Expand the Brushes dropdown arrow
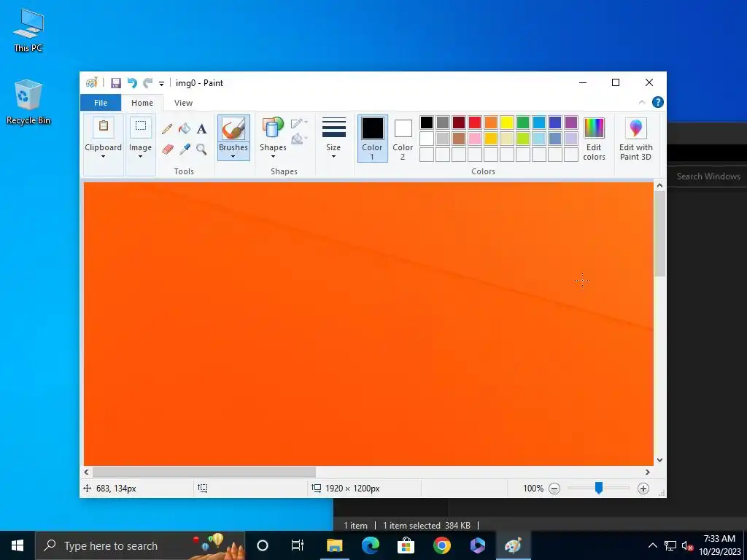Screen dimensions: 747x560 click(233, 152)
